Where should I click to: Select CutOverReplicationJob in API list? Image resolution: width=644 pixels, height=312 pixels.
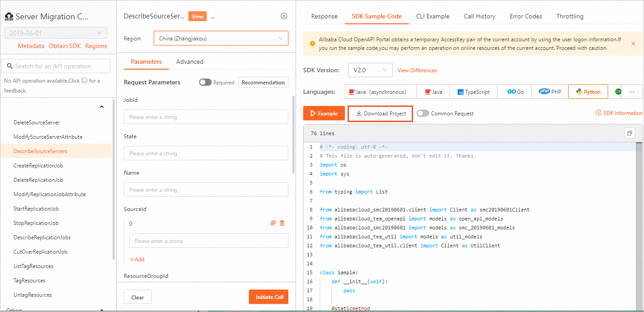coord(40,252)
